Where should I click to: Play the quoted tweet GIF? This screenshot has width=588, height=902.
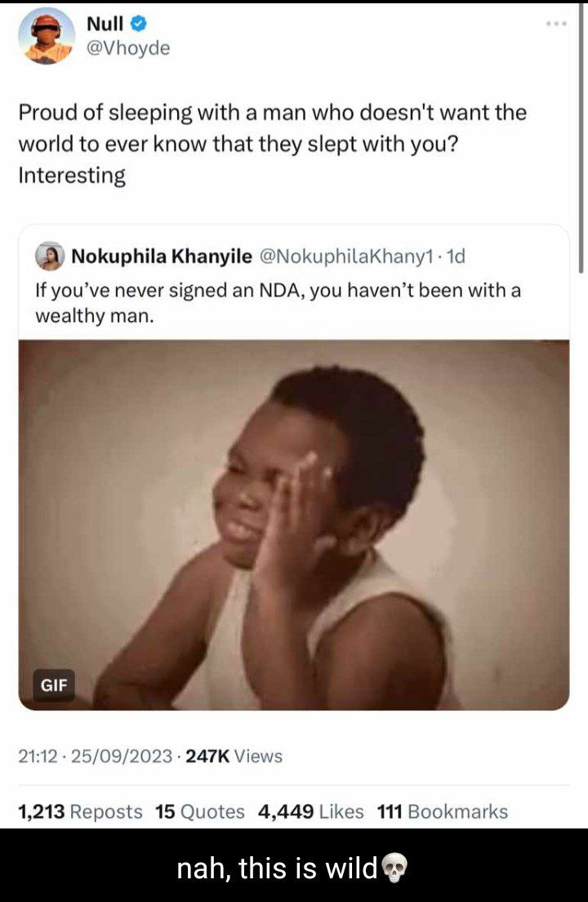[294, 525]
